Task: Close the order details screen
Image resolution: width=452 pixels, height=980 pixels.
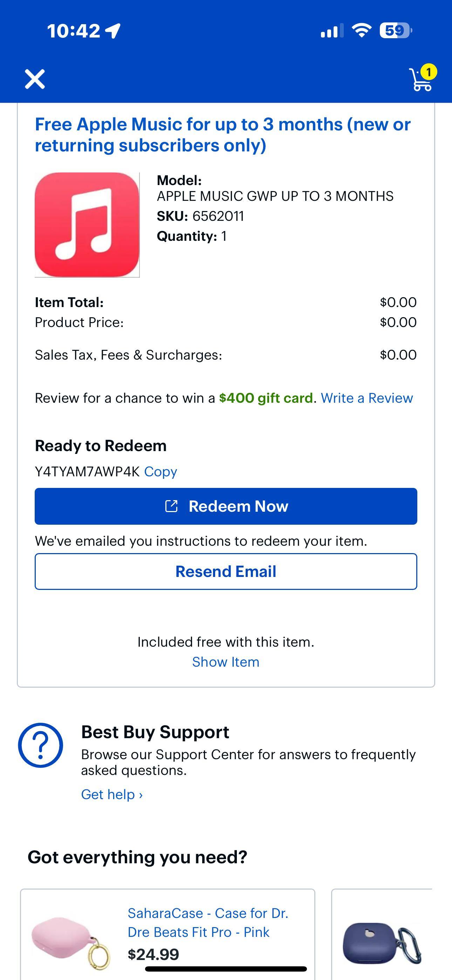Action: coord(35,79)
